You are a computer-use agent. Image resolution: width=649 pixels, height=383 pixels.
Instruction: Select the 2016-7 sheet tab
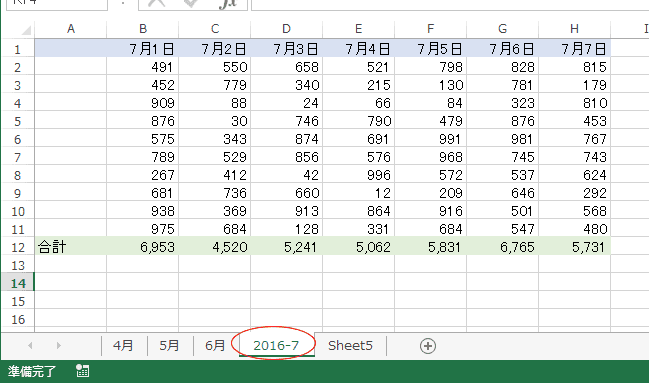(x=276, y=345)
